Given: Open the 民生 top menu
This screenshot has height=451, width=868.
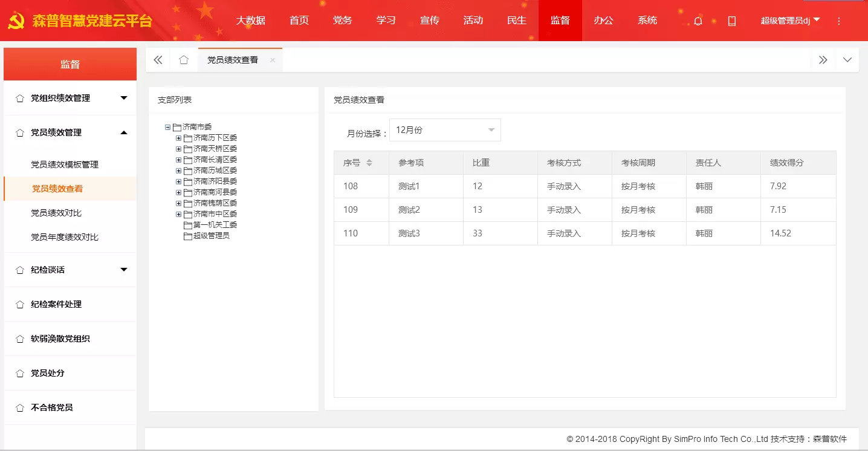Looking at the screenshot, I should point(517,21).
